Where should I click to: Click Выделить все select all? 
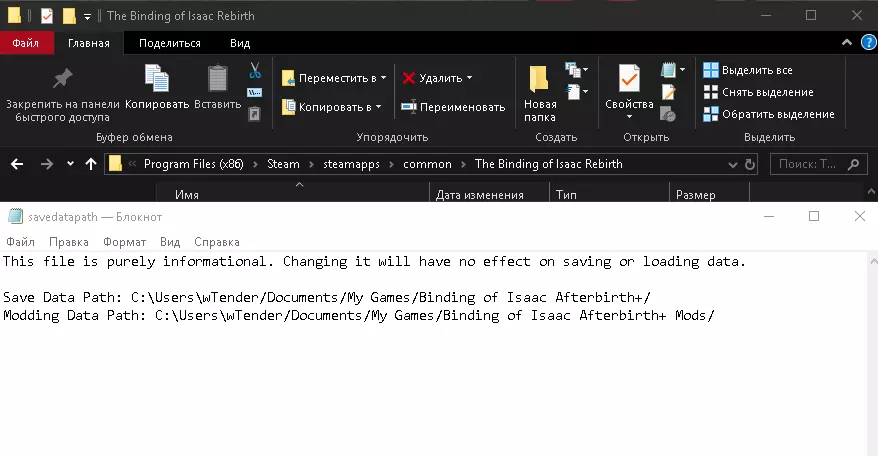pyautogui.click(x=748, y=70)
